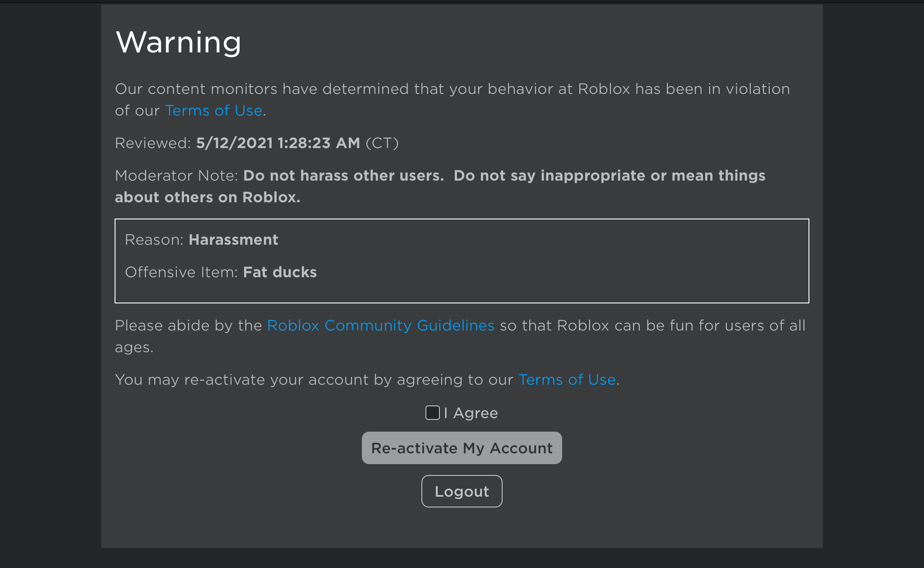
Task: Click the 'Moderator Note:' label
Action: coord(176,176)
